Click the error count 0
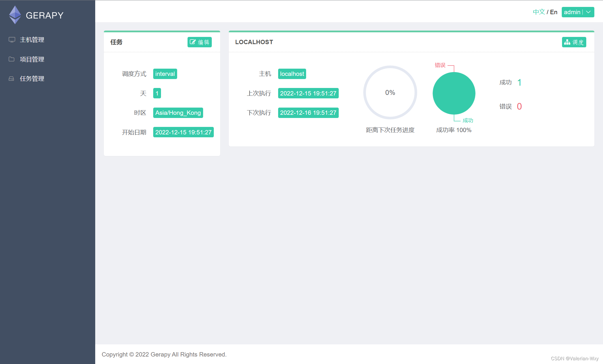The width and height of the screenshot is (603, 364). 519,106
